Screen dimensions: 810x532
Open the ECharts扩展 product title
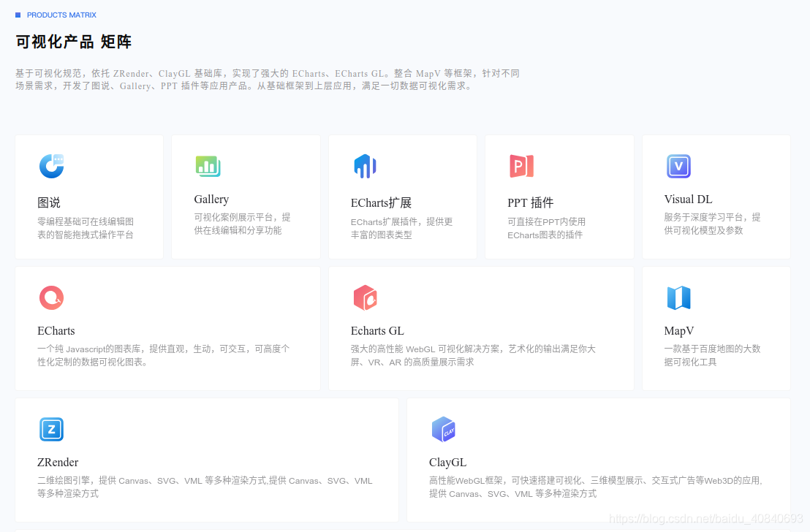(x=381, y=203)
